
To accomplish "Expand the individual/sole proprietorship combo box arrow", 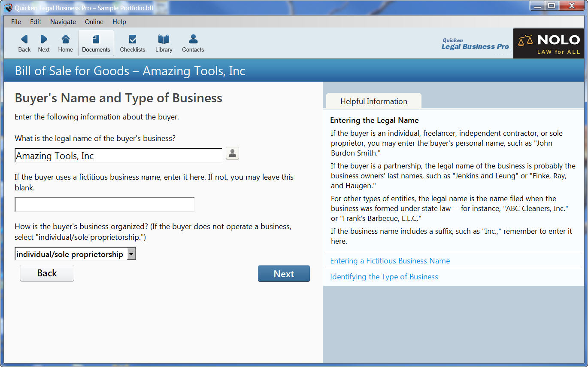I will 131,254.
